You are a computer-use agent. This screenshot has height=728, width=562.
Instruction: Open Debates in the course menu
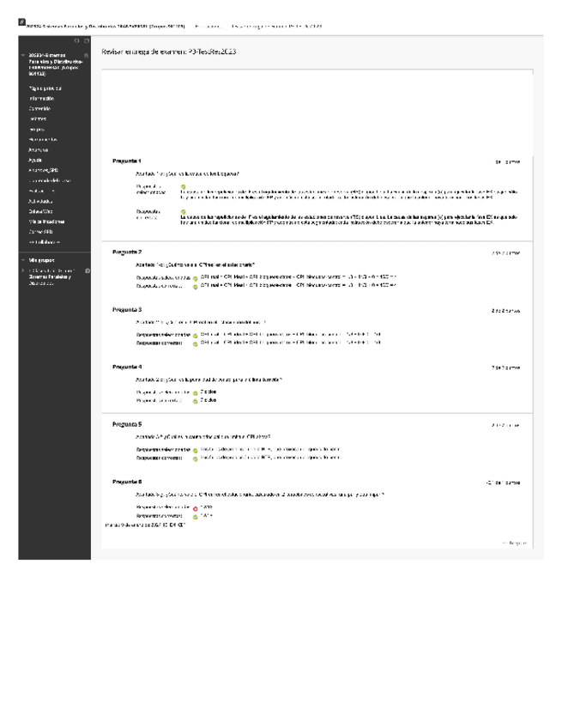click(38, 118)
